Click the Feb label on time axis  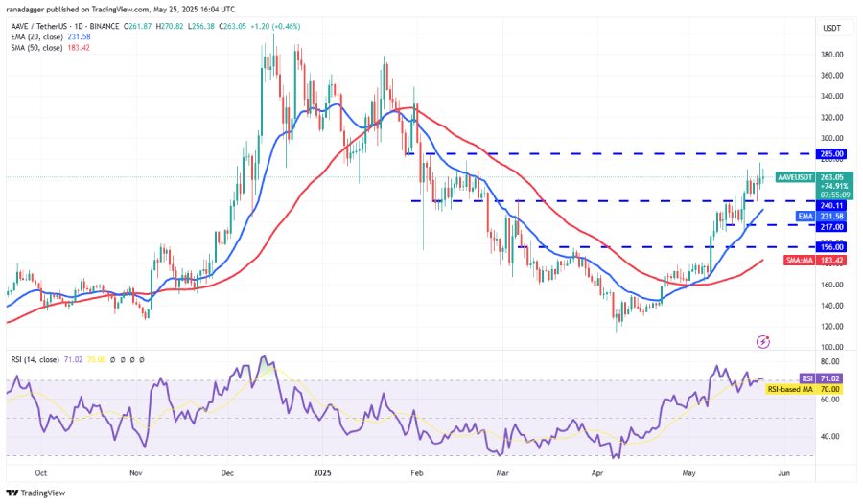(x=417, y=473)
